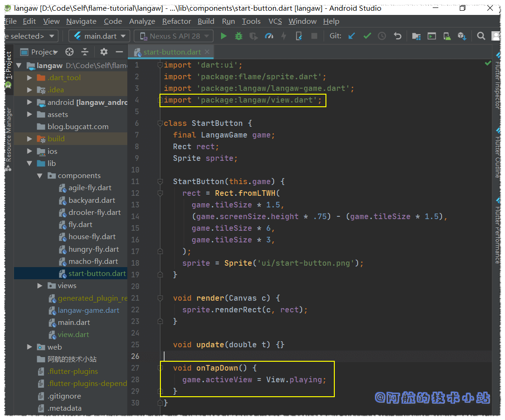The height and width of the screenshot is (420, 505).
Task: Click locate file crosshair in Project panel
Action: click(x=69, y=52)
